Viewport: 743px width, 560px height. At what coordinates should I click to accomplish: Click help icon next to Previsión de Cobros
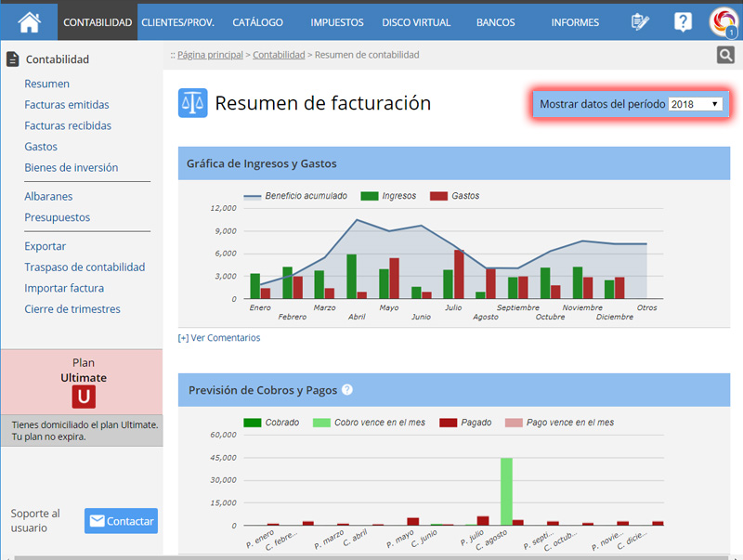[x=347, y=390]
